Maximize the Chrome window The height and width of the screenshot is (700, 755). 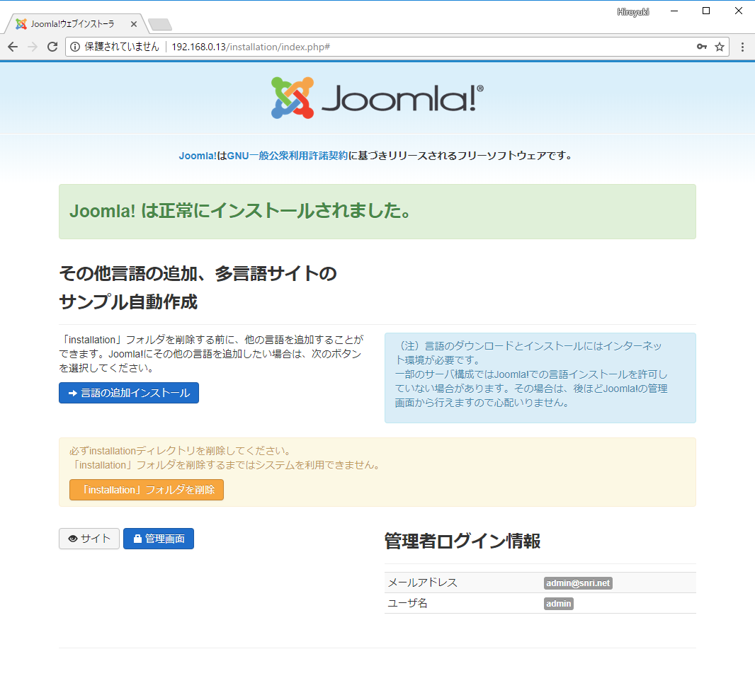(706, 11)
